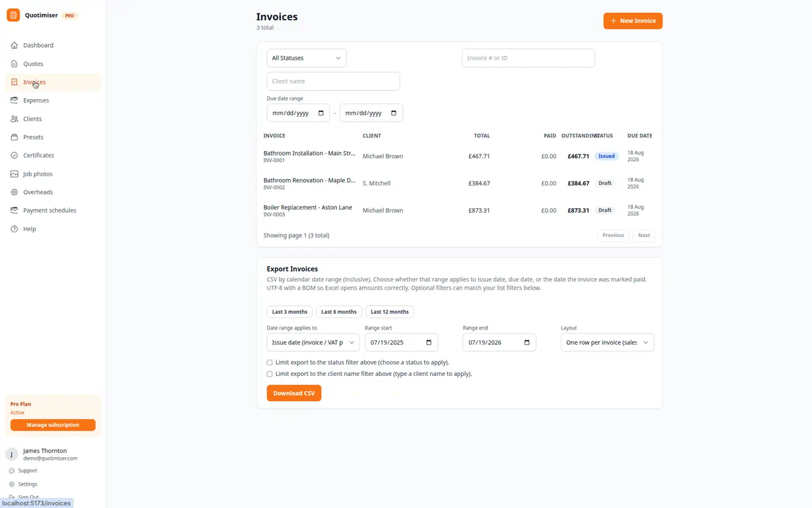Viewport: 812px width, 508px height.
Task: Click the Range end date field
Action: (499, 342)
